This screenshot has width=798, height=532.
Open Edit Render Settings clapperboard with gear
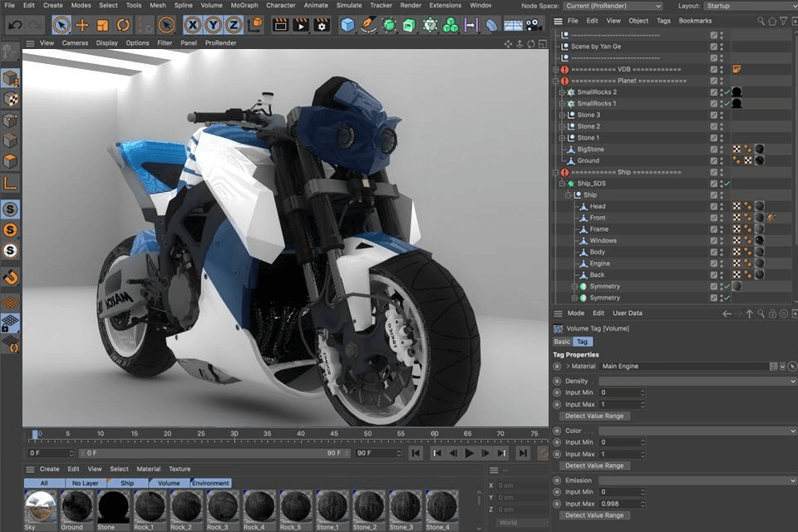(x=322, y=25)
